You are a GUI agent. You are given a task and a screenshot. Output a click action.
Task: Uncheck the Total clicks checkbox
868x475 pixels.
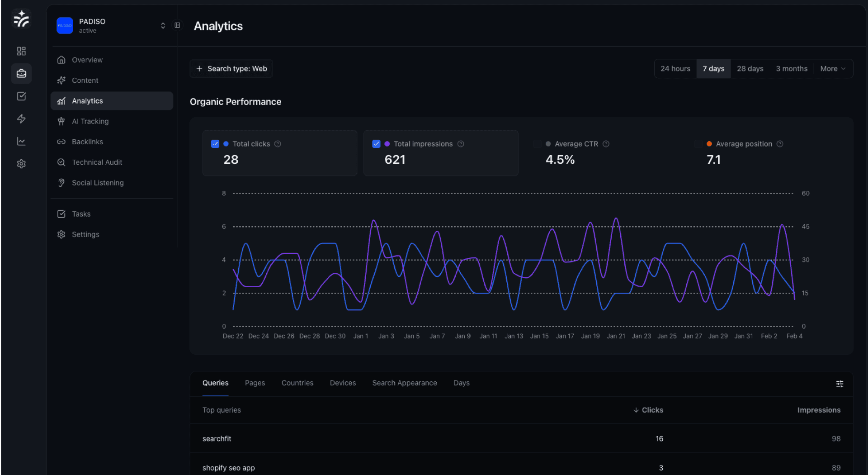215,144
